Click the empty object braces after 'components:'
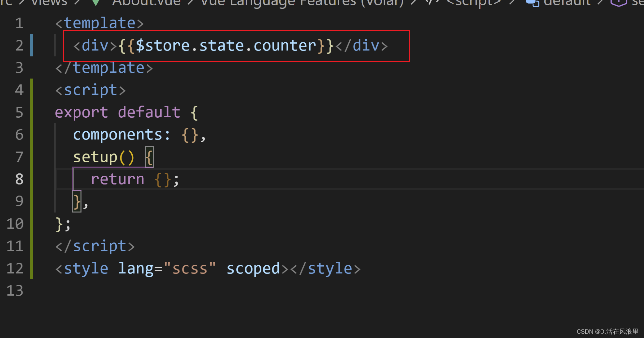644x338 pixels. click(190, 135)
